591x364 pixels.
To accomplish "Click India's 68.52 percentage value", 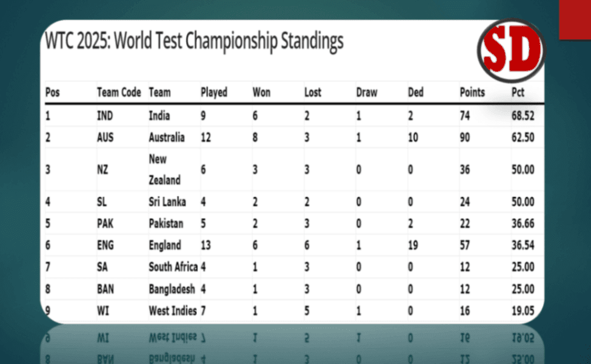I will (523, 116).
